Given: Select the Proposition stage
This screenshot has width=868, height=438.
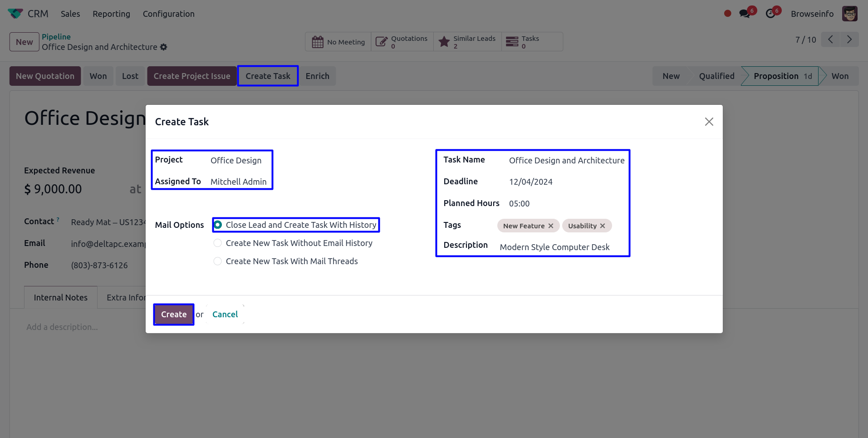Looking at the screenshot, I should 783,76.
